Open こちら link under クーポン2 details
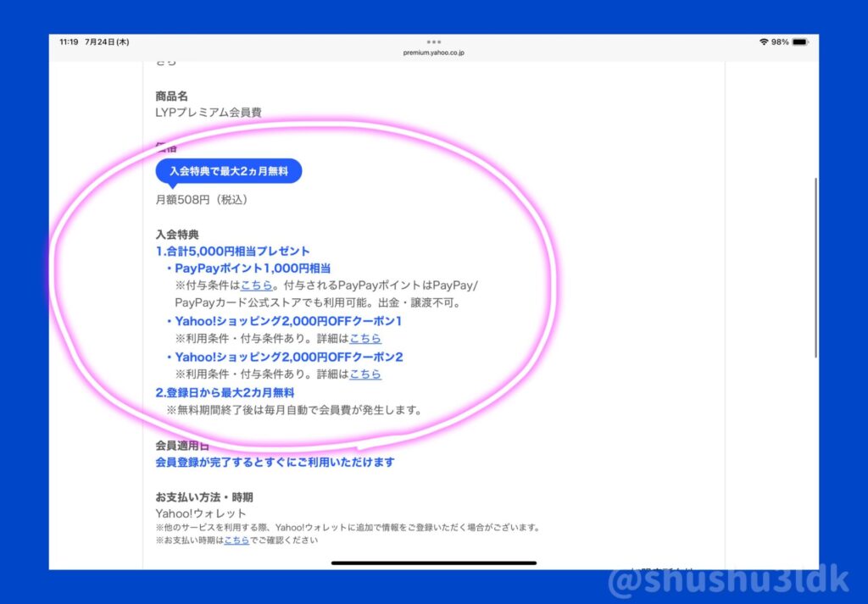Image resolution: width=868 pixels, height=604 pixels. 365,374
